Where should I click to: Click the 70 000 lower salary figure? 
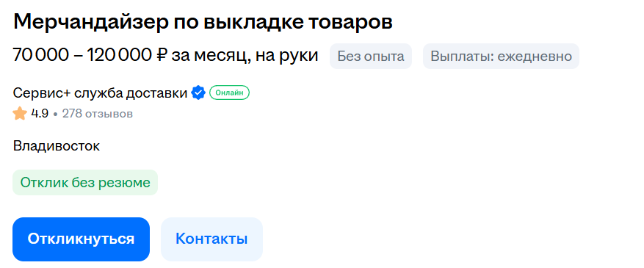(x=40, y=55)
